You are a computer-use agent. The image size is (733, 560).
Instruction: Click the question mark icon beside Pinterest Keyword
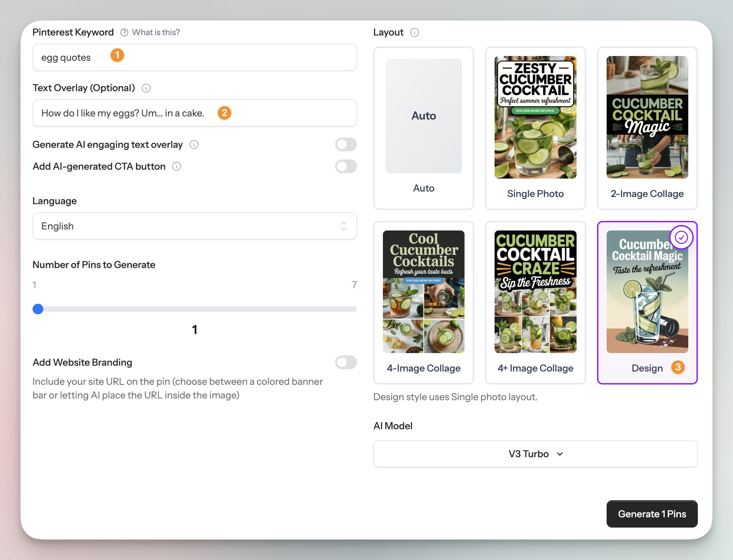click(x=124, y=32)
